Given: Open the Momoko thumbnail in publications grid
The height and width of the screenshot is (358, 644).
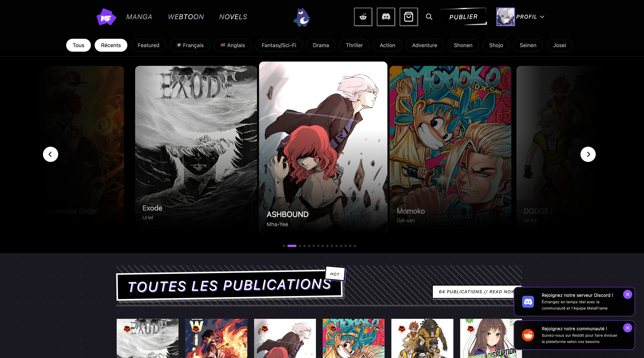Looking at the screenshot, I should pos(354,338).
